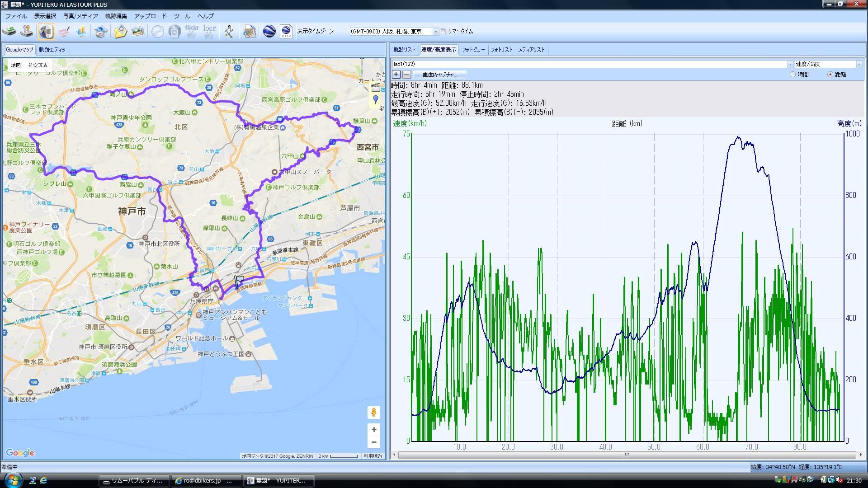Open the 写真/メディア menu
This screenshot has height=488, width=868.
(x=80, y=16)
